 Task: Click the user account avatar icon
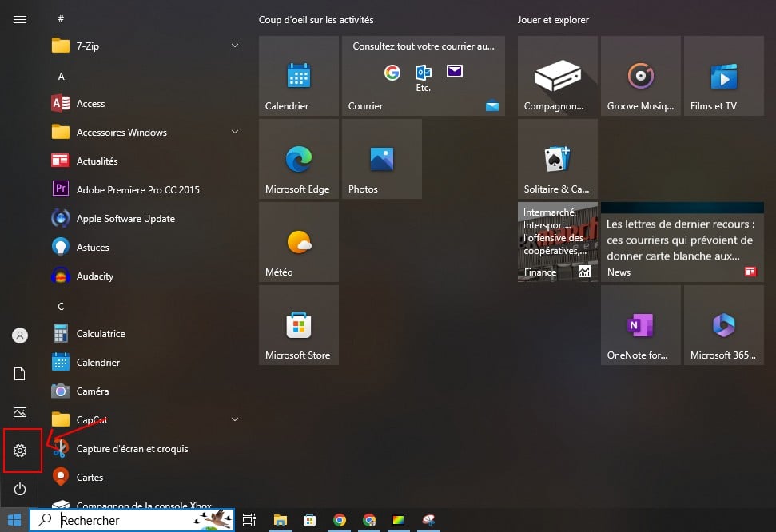(20, 335)
